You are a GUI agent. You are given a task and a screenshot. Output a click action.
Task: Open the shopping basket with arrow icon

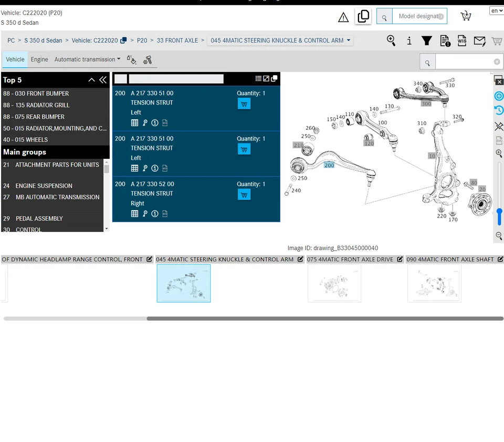coord(466,16)
